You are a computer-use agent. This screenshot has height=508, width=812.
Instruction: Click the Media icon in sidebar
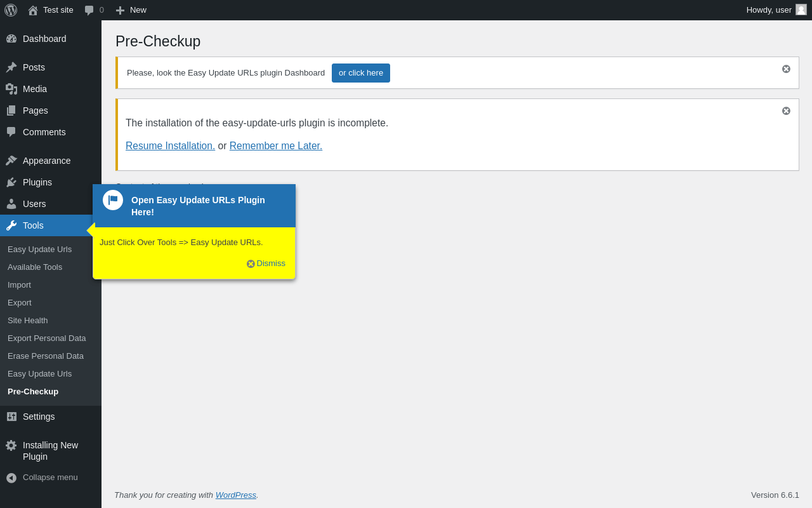(11, 89)
